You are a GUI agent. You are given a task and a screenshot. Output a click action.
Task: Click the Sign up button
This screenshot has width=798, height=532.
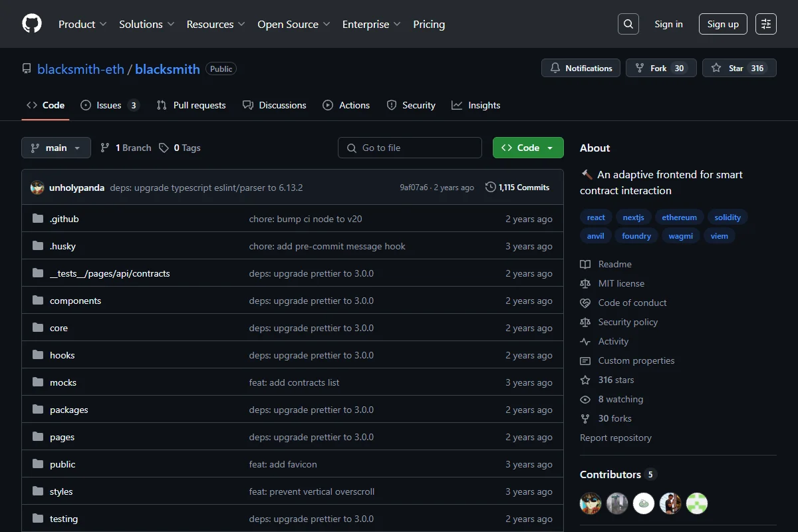pyautogui.click(x=723, y=24)
